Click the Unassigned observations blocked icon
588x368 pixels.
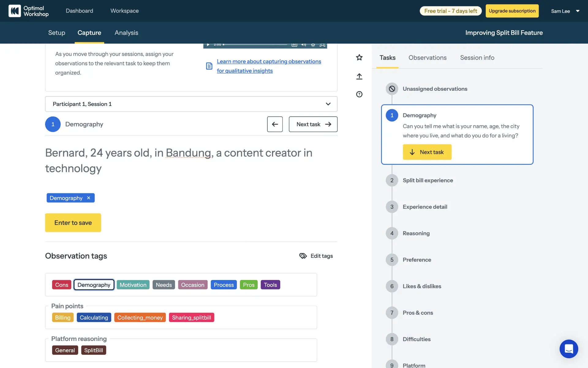(x=392, y=89)
